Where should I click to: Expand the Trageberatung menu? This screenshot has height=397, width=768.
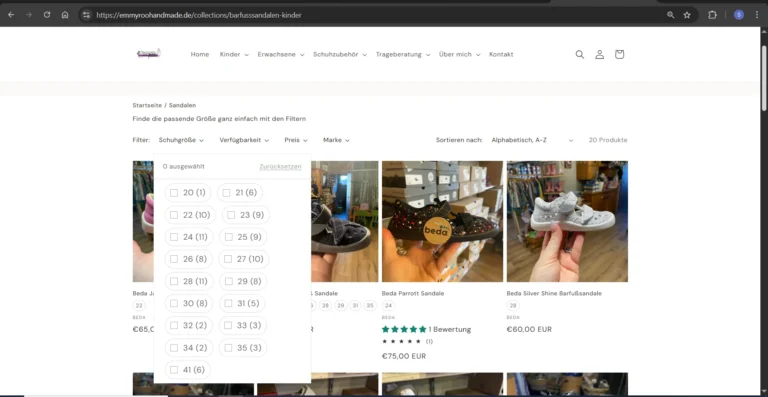[403, 54]
